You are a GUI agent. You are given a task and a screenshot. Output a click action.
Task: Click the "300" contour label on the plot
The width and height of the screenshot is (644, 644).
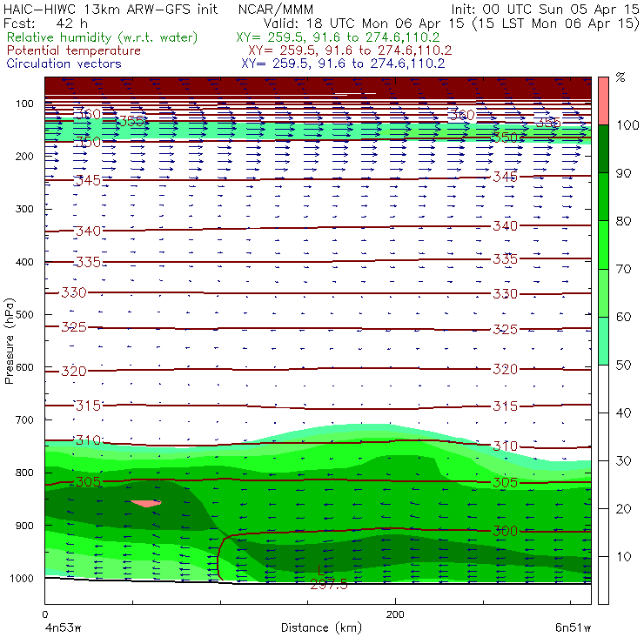point(505,531)
